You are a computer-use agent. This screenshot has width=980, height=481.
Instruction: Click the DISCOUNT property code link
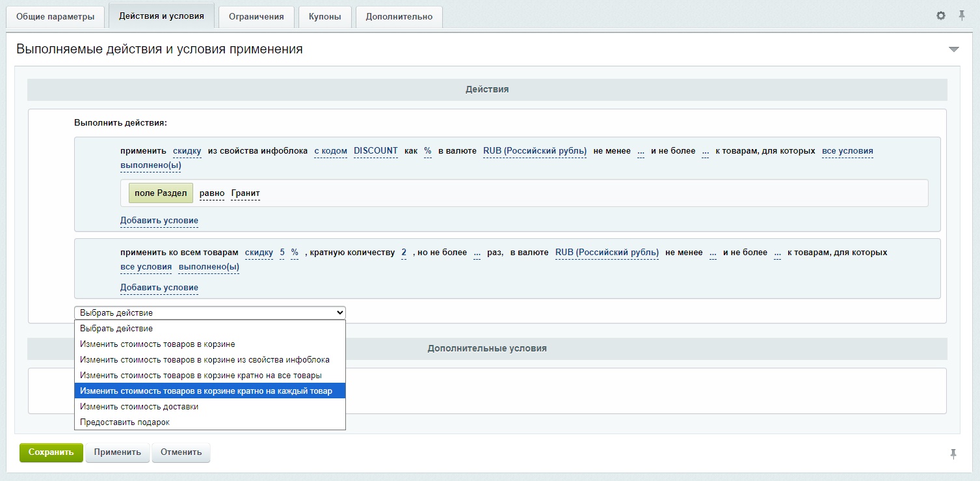coord(375,151)
